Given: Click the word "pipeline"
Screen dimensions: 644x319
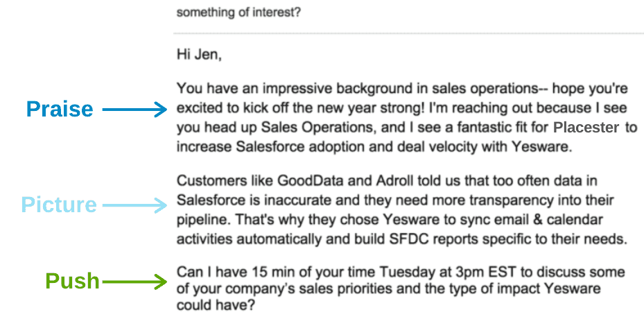Looking at the screenshot, I should 200,220.
